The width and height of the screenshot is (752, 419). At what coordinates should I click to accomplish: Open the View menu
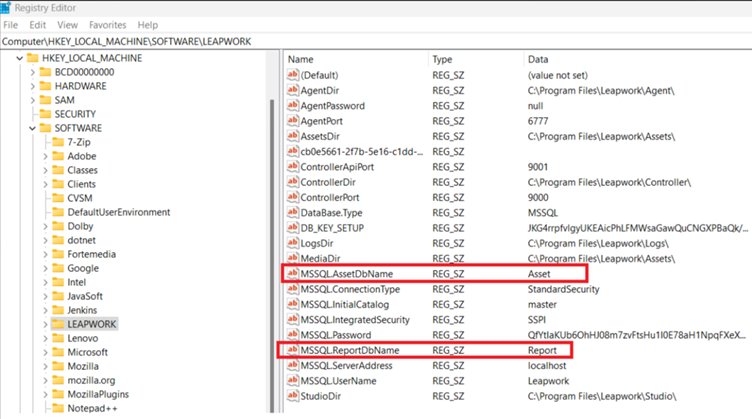[x=67, y=25]
